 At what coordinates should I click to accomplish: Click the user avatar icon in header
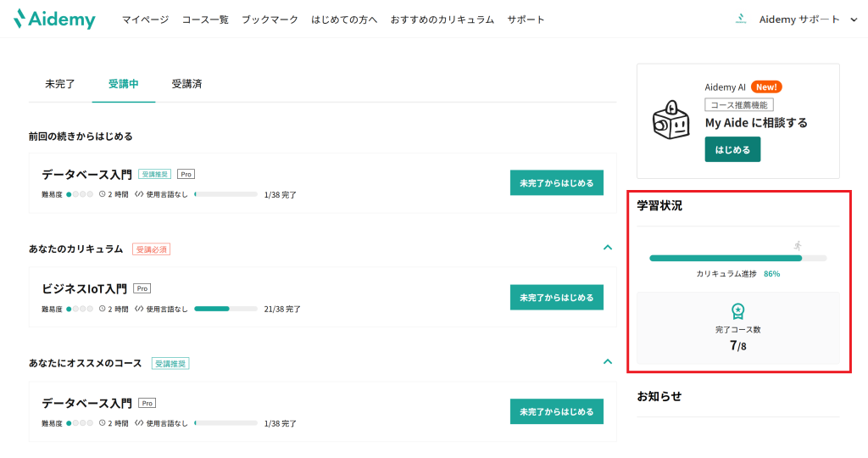(740, 19)
